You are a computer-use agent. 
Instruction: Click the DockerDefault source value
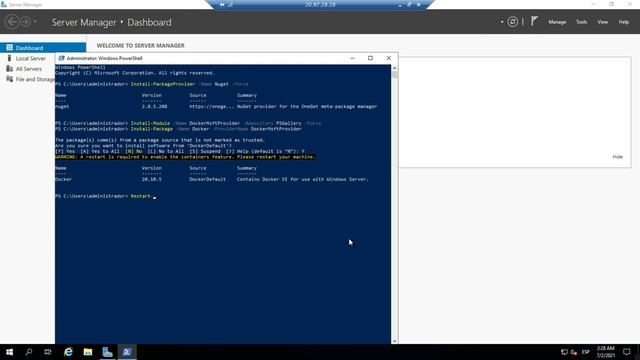[x=207, y=179]
